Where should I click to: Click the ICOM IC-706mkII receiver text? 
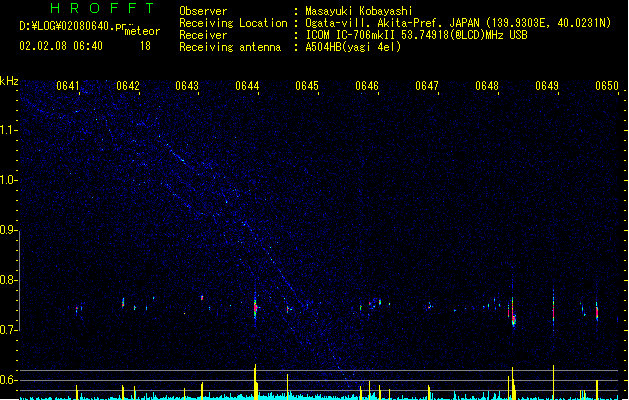(x=416, y=35)
